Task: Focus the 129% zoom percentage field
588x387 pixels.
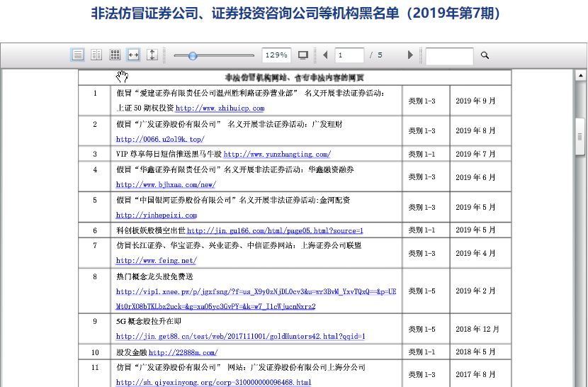Action: point(276,55)
